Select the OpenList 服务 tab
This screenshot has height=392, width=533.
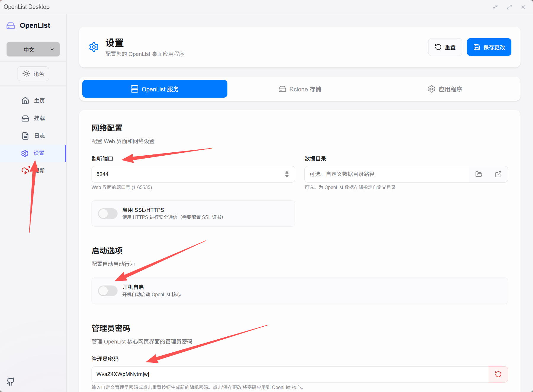pos(155,89)
